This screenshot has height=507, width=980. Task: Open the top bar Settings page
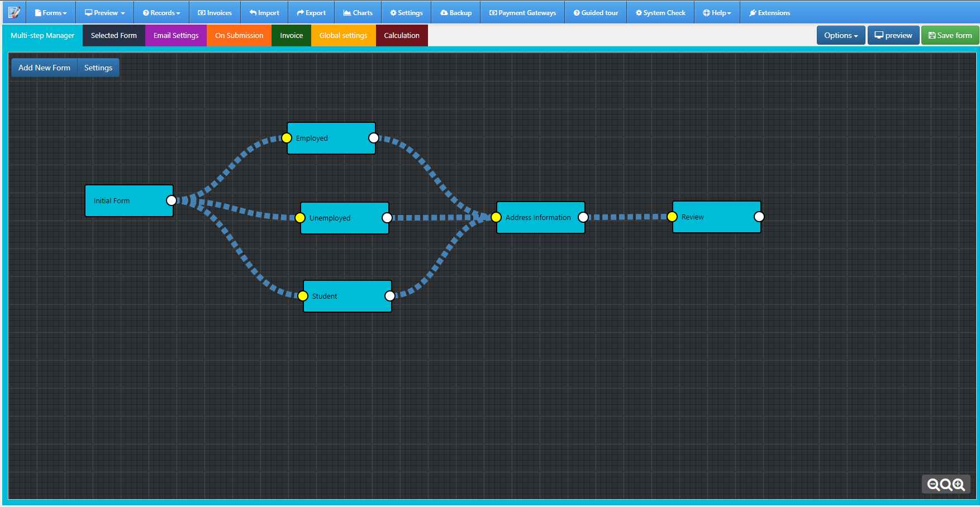coord(406,12)
